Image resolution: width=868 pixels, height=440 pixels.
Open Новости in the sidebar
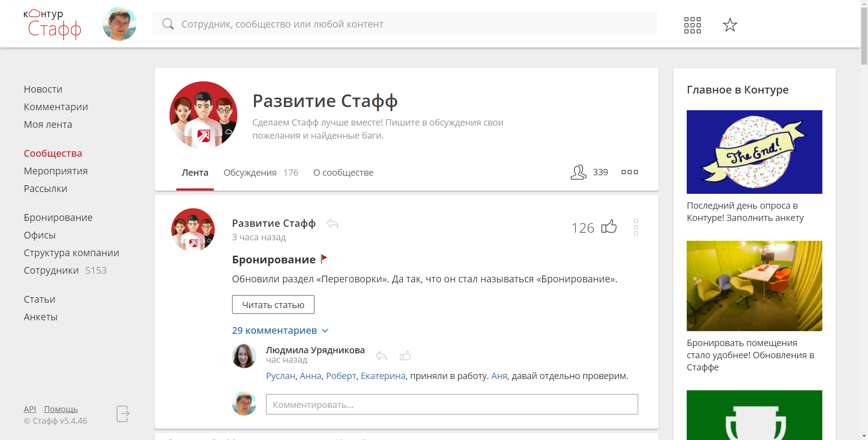[43, 89]
